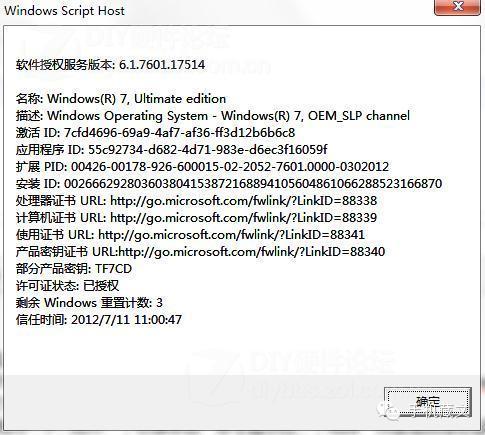
Task: Click the 许可证状态 已授权 status line
Action: (x=67, y=286)
